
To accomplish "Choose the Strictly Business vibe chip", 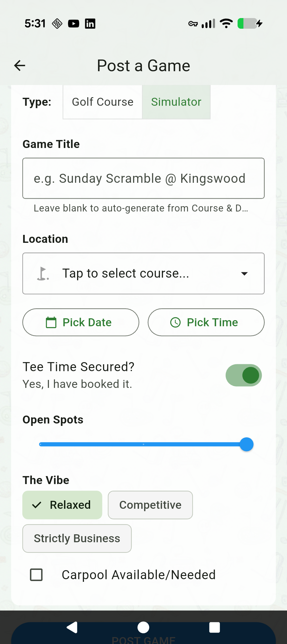I will [x=77, y=538].
